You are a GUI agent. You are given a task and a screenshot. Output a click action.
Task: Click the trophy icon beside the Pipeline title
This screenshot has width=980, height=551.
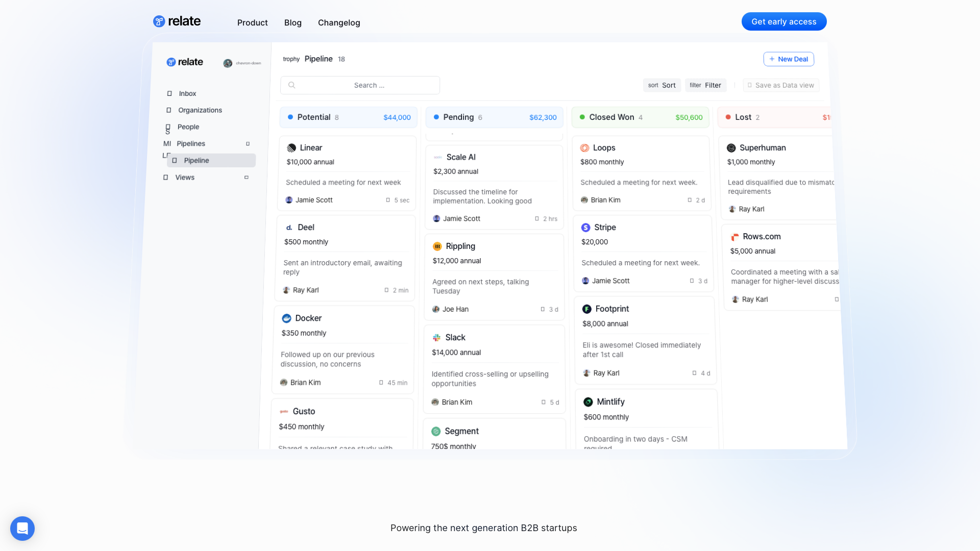pyautogui.click(x=291, y=59)
